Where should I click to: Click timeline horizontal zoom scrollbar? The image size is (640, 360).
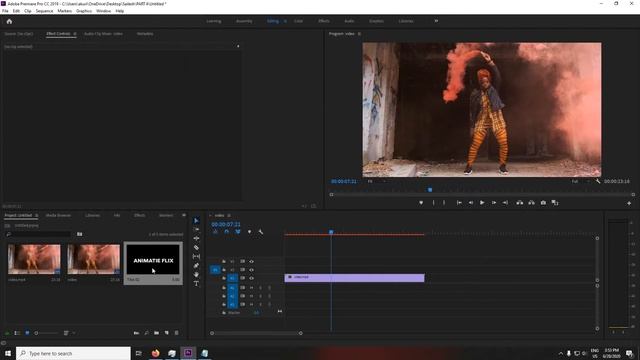[x=256, y=333]
